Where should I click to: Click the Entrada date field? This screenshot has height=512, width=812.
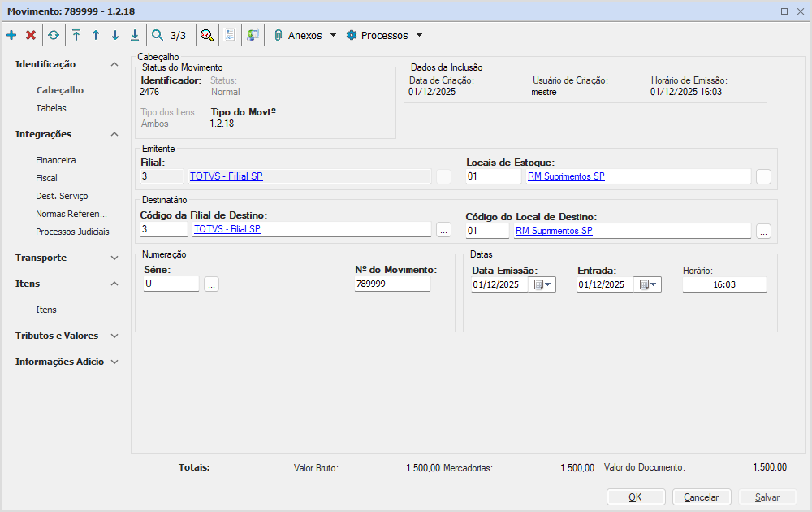click(606, 284)
